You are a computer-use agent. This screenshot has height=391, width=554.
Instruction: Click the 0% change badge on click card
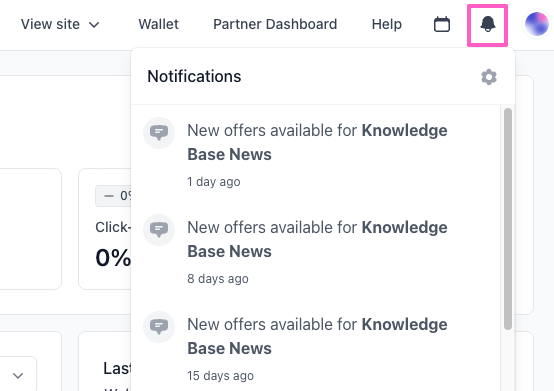tap(113, 196)
